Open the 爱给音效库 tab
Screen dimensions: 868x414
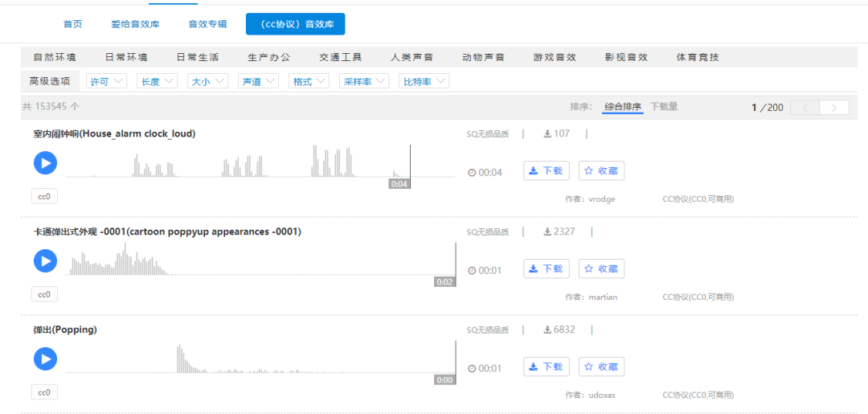[135, 24]
